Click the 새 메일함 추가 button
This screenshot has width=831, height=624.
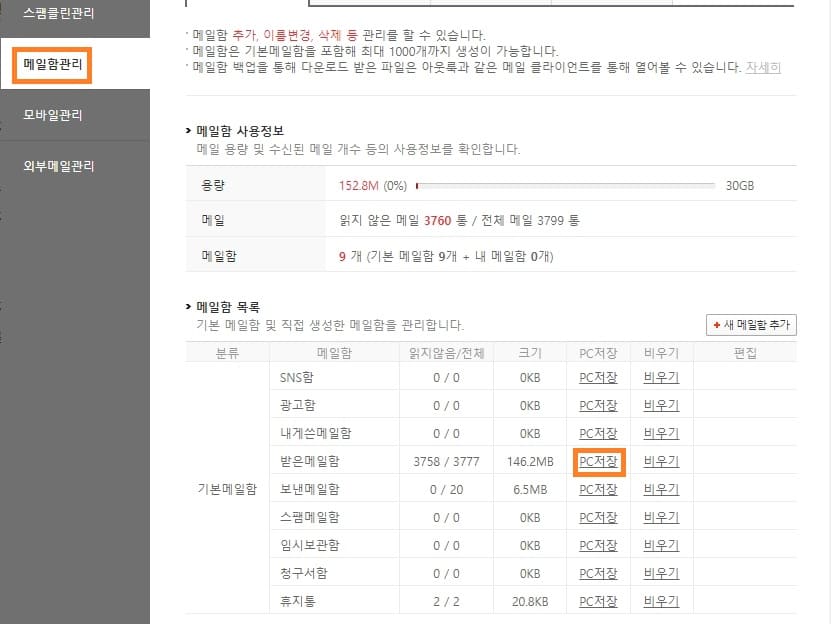click(751, 325)
